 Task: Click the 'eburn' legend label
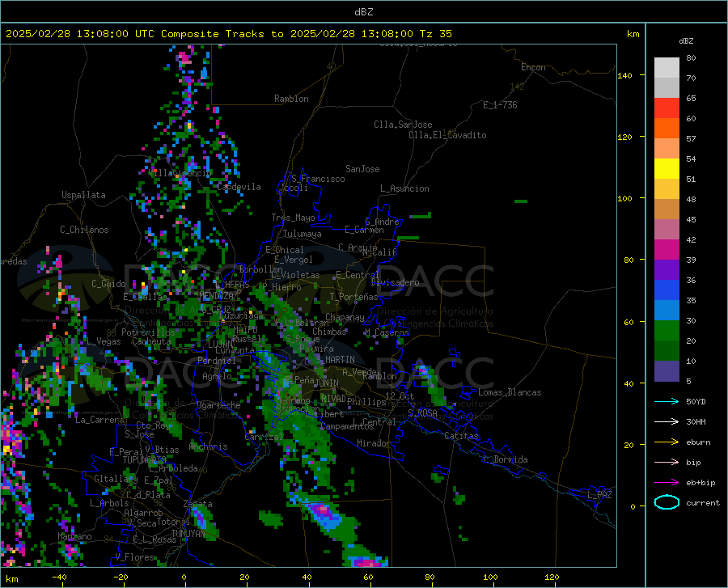click(698, 442)
